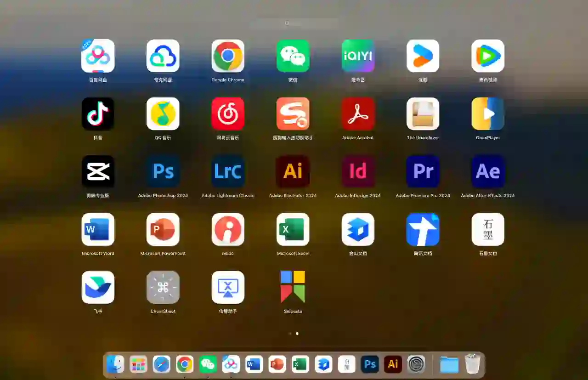Open The Unarchiver
This screenshot has width=588, height=380.
click(x=423, y=114)
